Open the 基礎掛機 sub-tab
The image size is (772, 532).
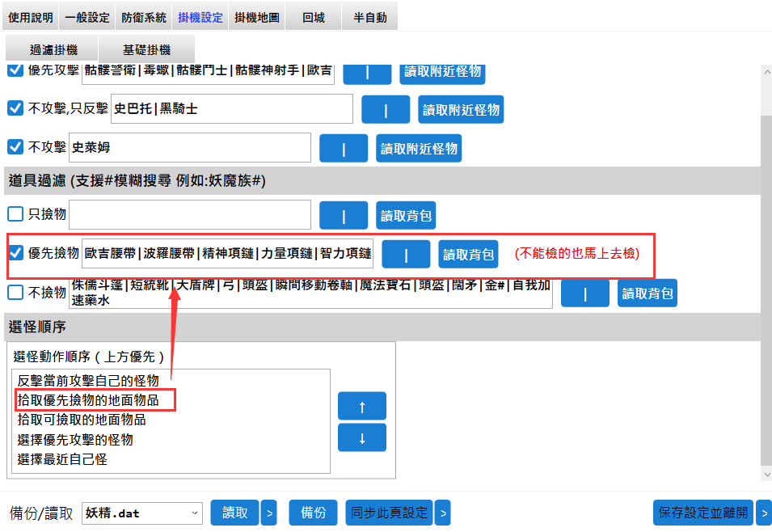tap(146, 49)
